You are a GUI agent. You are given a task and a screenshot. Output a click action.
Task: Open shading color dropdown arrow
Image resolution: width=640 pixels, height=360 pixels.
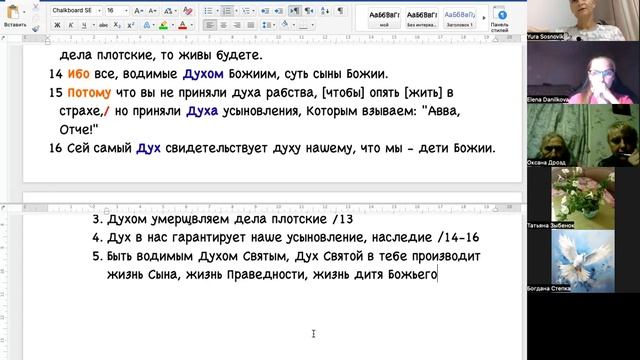pyautogui.click(x=293, y=25)
